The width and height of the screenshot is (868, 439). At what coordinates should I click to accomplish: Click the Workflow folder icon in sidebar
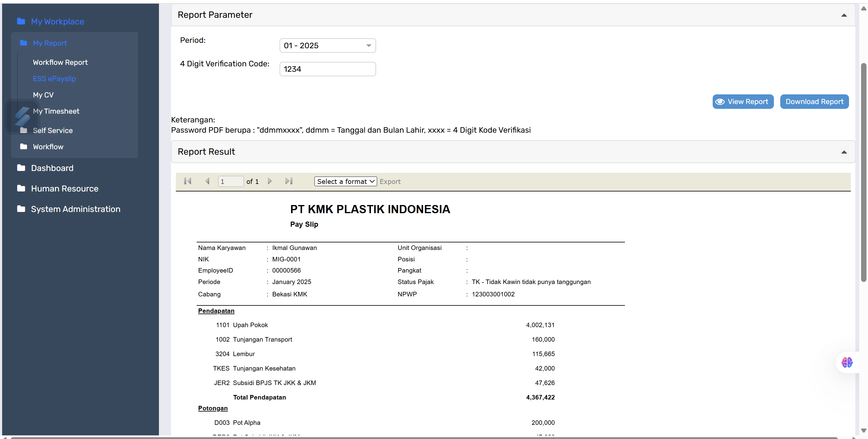click(x=23, y=147)
